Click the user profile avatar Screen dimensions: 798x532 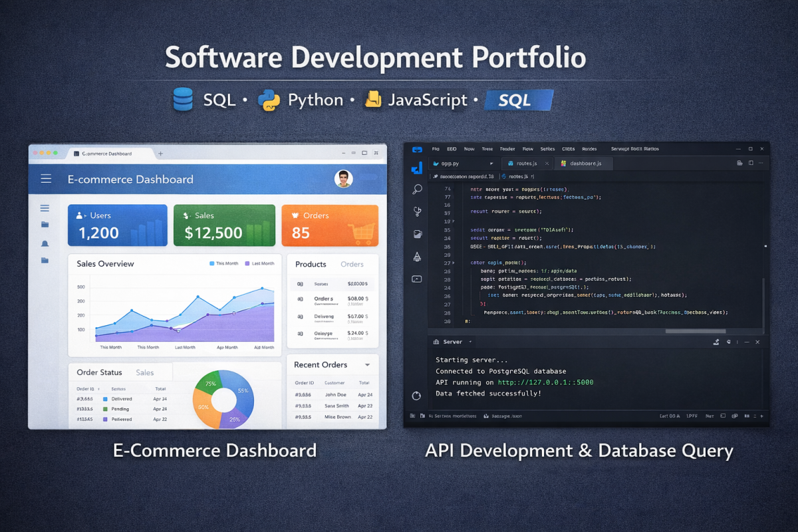click(x=343, y=178)
